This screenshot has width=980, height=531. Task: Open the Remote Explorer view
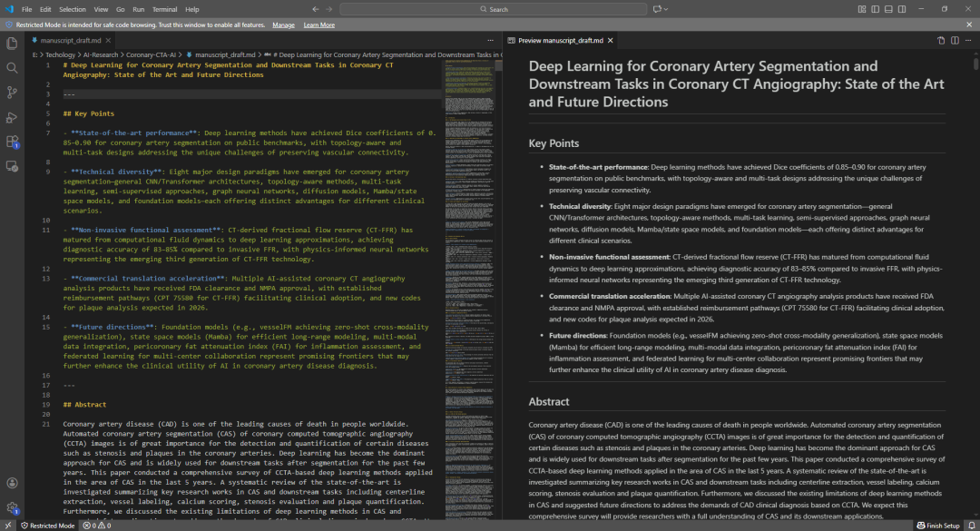point(12,166)
